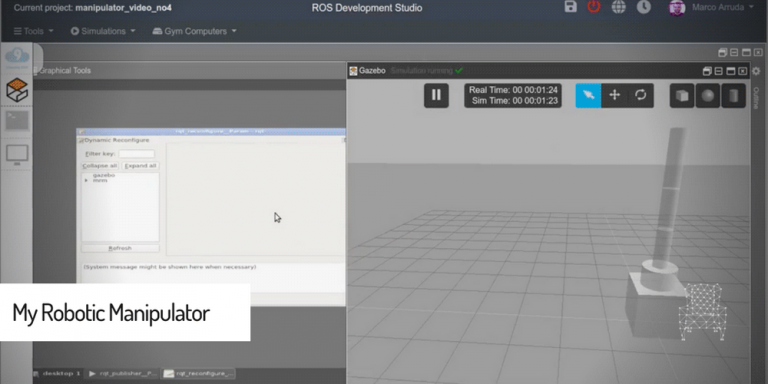Open the Gym Computers dropdown
This screenshot has height=384, width=768.
pos(194,31)
